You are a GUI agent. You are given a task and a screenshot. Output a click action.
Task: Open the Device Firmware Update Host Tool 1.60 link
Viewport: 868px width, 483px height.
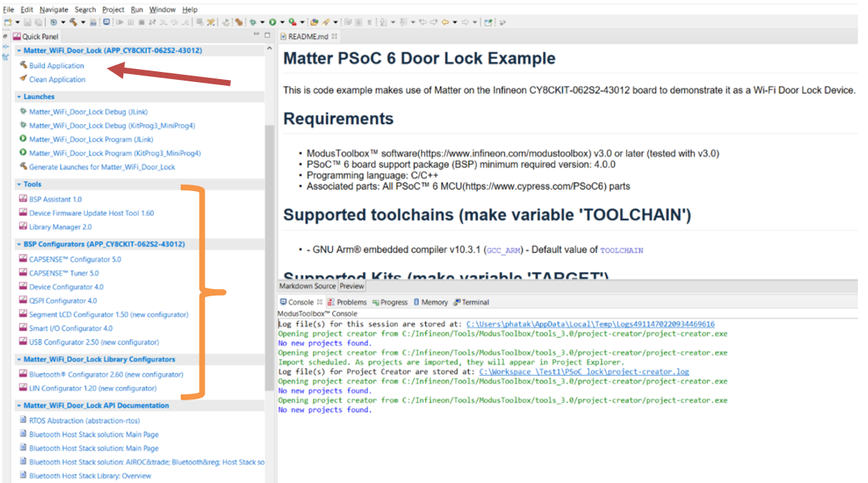(91, 213)
